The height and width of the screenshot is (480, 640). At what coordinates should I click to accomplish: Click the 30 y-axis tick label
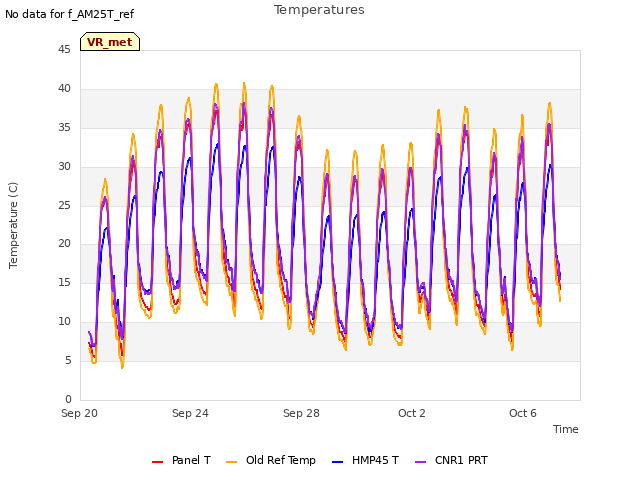[x=64, y=167]
